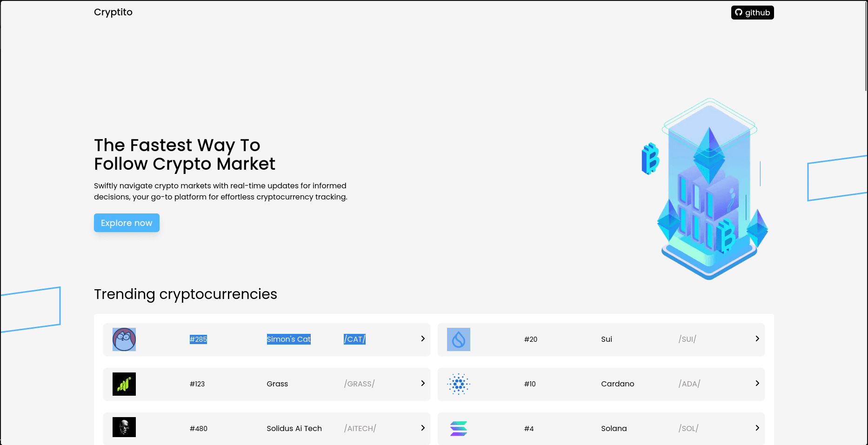Open the github link button
Viewport: 868px width, 445px height.
[x=752, y=13]
